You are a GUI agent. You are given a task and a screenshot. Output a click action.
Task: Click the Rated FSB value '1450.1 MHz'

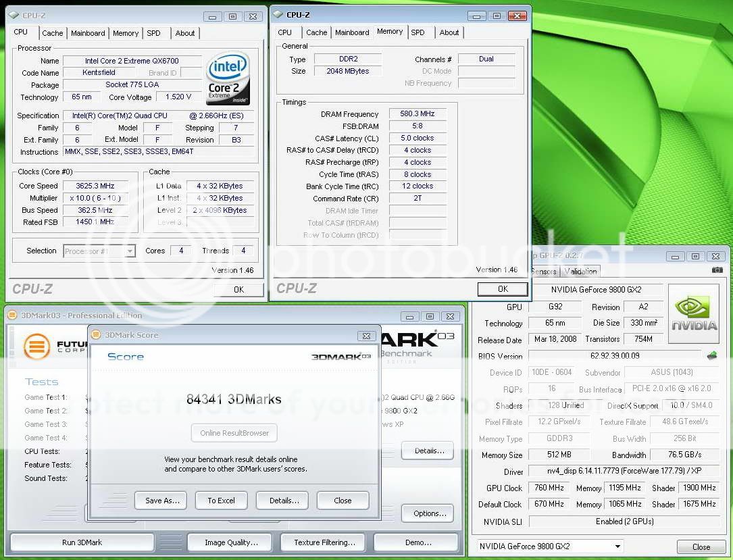point(95,222)
